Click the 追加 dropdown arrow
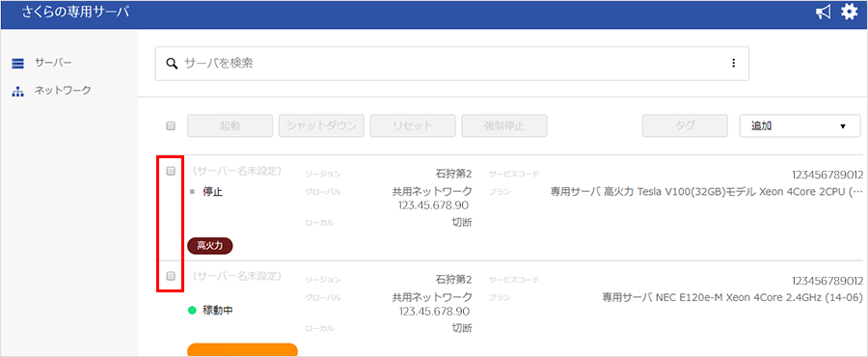This screenshot has height=357, width=868. [x=843, y=126]
